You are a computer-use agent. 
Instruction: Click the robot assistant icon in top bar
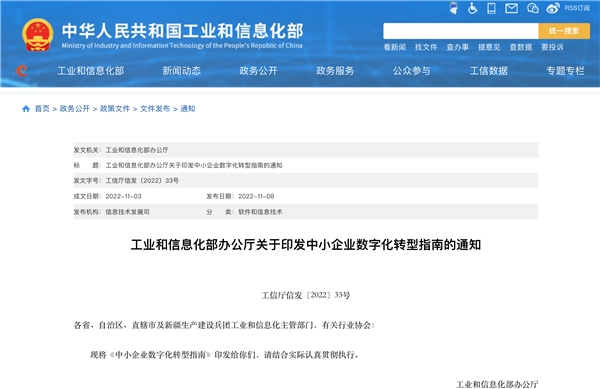coord(454,8)
